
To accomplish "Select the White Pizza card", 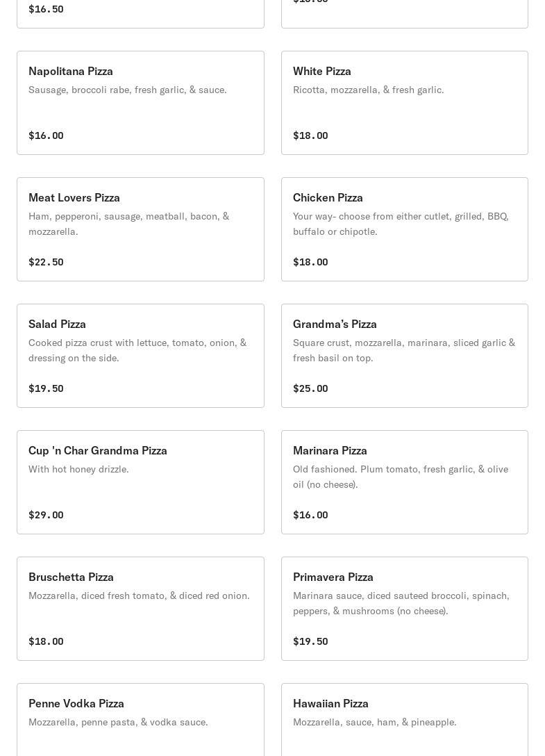I will (405, 103).
